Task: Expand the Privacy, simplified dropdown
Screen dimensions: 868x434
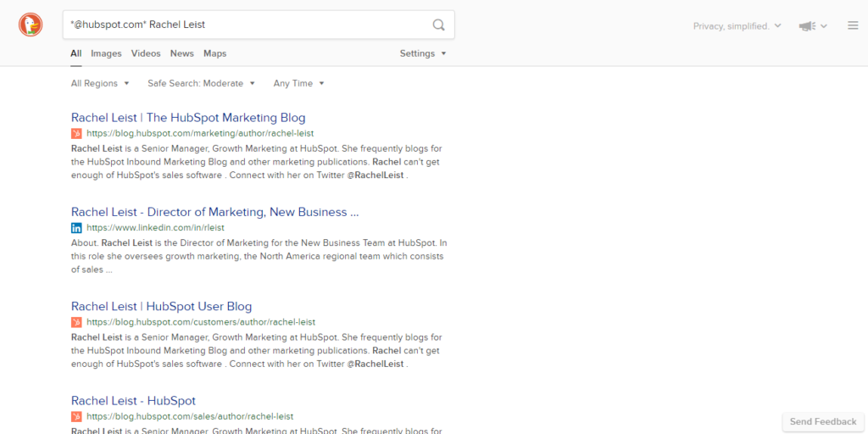Action: [737, 26]
